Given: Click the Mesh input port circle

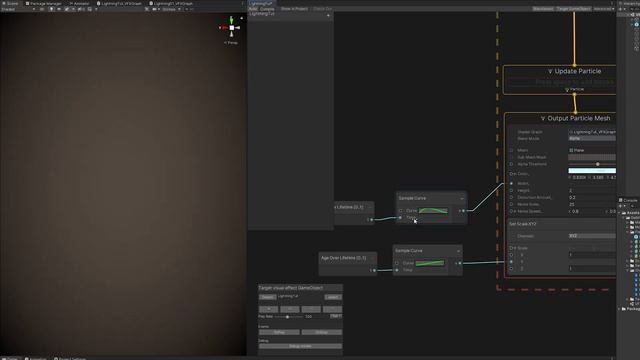Looking at the screenshot, I should click(x=511, y=150).
